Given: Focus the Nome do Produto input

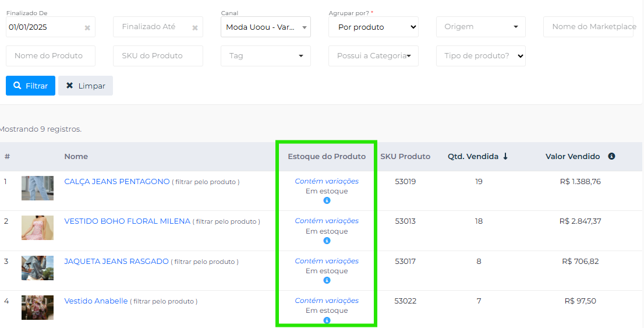Looking at the screenshot, I should [x=51, y=56].
